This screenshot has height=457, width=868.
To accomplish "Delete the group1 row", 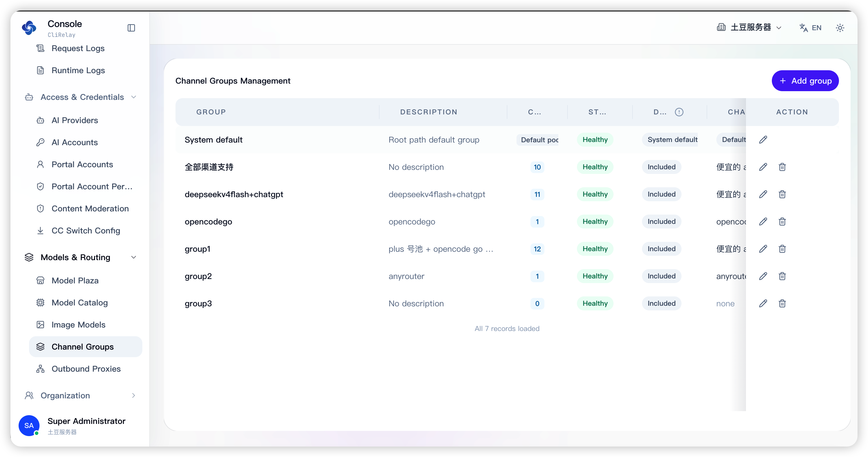I will point(782,249).
